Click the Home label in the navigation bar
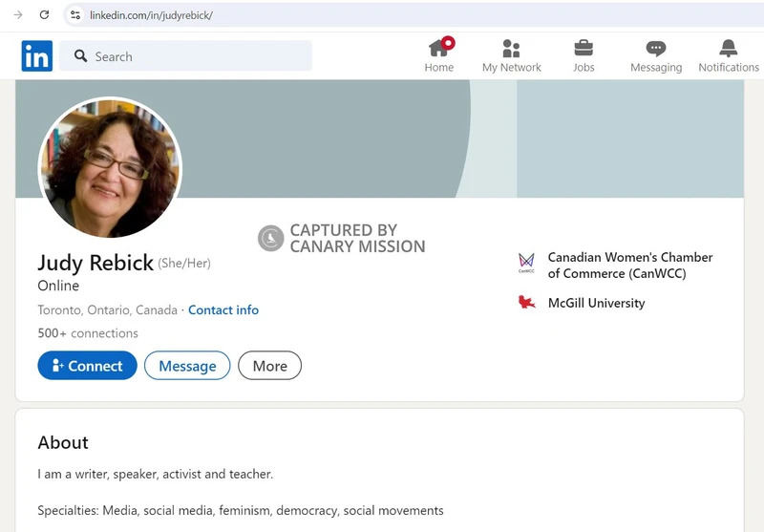Viewport: 764px width, 532px height. (439, 67)
